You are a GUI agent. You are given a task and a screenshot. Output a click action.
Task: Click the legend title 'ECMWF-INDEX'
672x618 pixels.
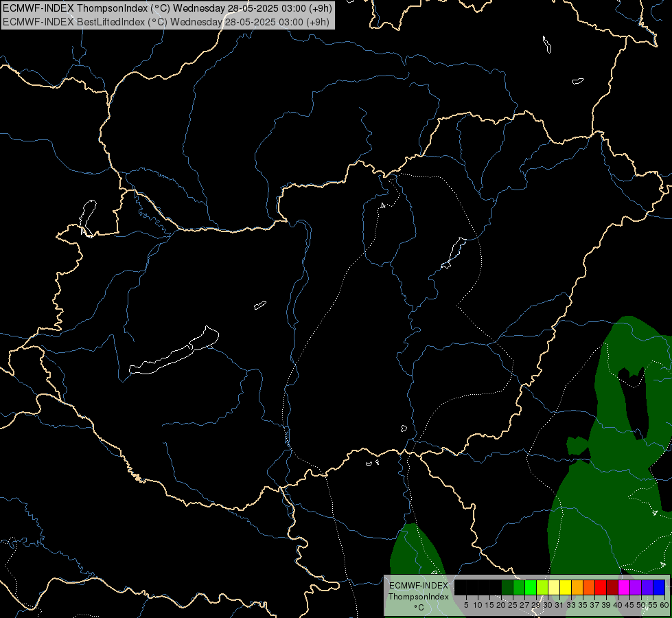[x=419, y=586]
